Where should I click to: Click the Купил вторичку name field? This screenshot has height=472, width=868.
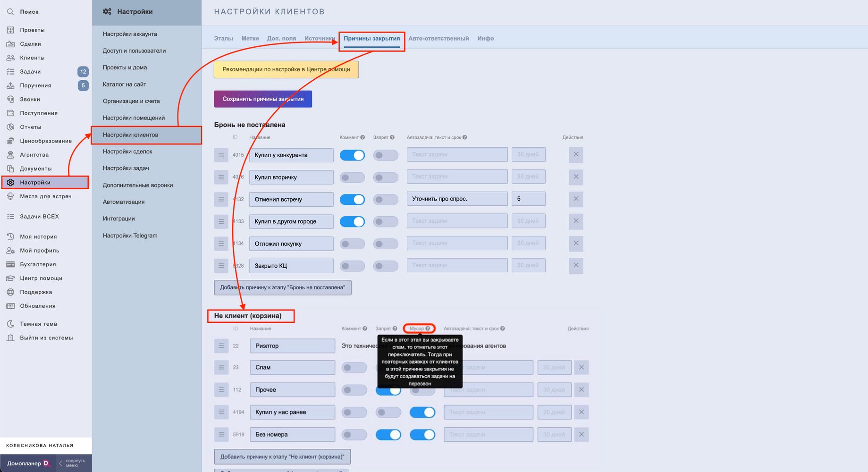(291, 177)
